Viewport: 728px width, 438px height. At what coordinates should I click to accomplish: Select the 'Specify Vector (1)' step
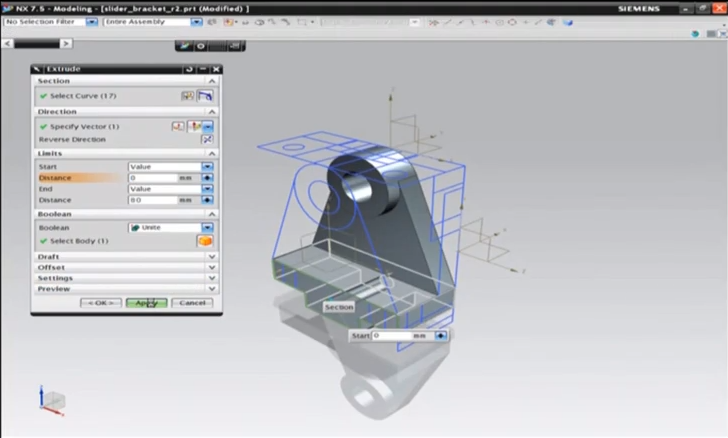84,126
